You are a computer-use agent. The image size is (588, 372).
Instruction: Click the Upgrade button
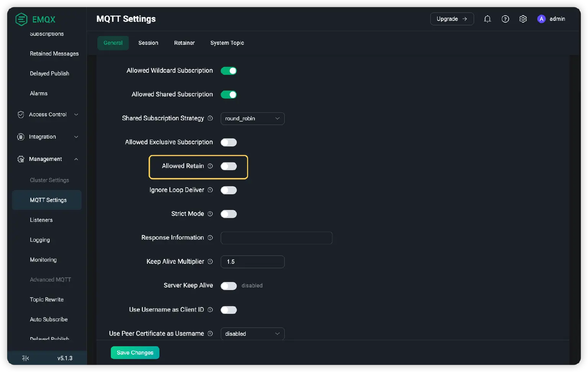[452, 19]
